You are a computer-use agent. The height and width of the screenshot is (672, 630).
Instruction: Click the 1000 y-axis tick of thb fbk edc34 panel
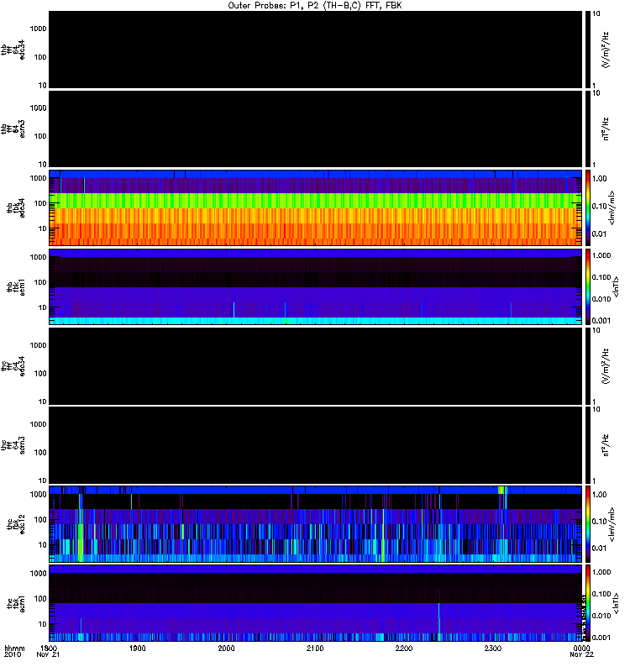tap(38, 178)
